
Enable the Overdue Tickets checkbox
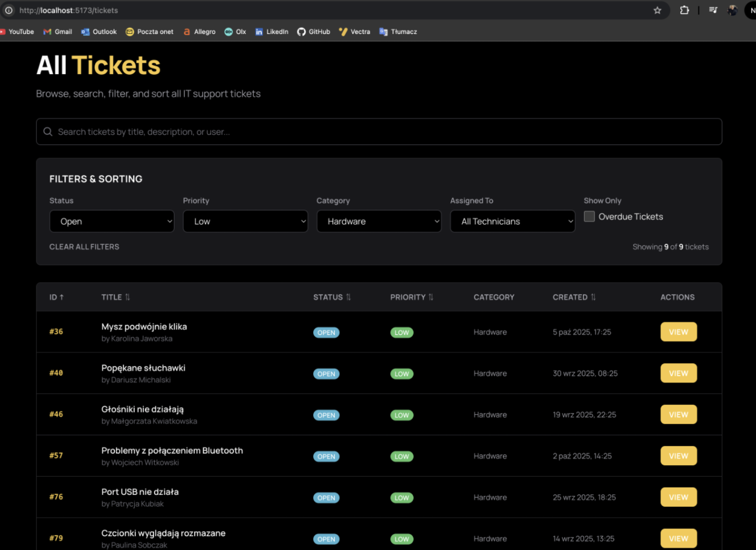point(589,216)
